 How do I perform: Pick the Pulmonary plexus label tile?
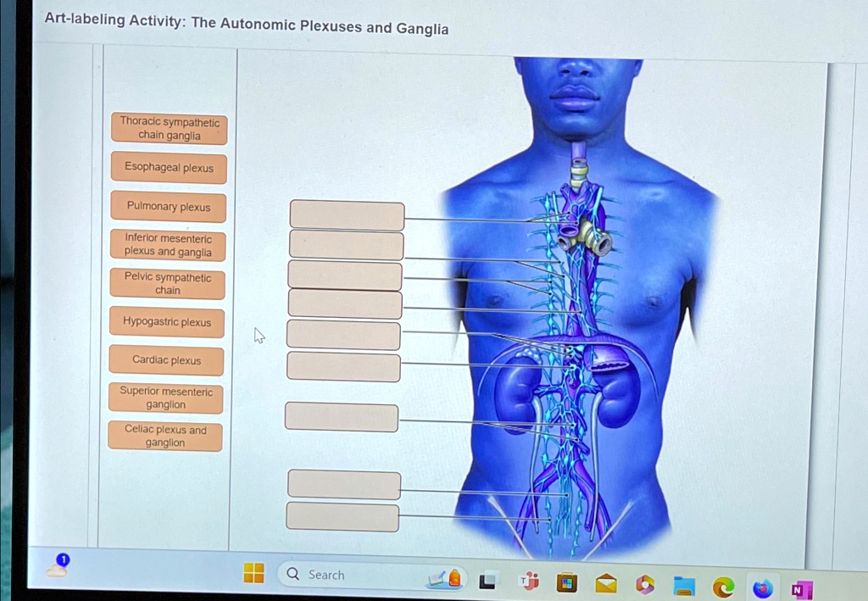click(x=167, y=206)
